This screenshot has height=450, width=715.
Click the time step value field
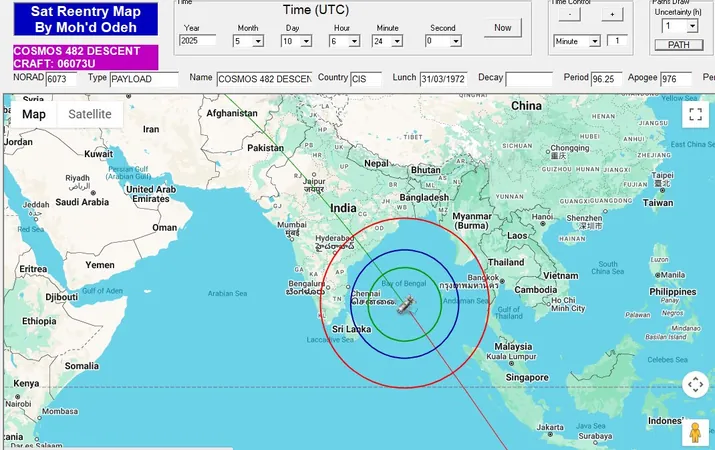[x=617, y=41]
